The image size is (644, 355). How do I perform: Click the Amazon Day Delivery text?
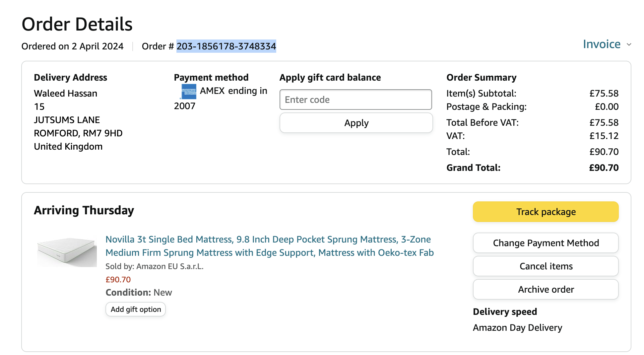[517, 327]
